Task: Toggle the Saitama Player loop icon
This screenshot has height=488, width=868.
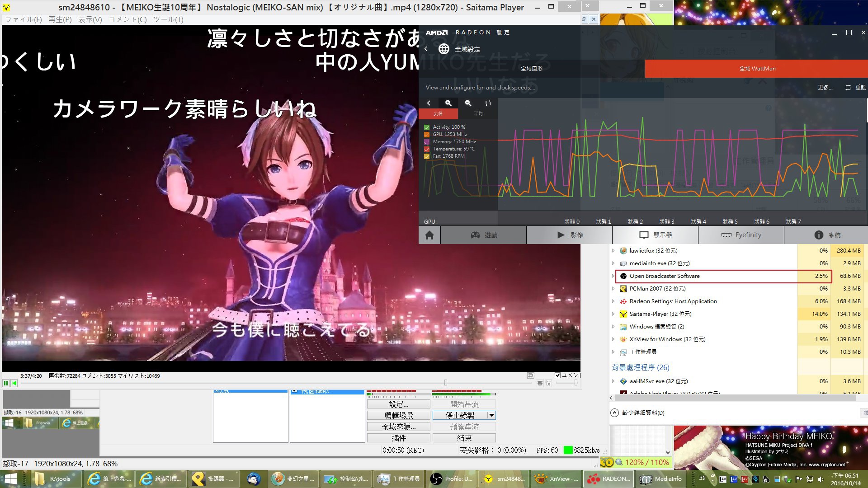Action: tap(530, 375)
